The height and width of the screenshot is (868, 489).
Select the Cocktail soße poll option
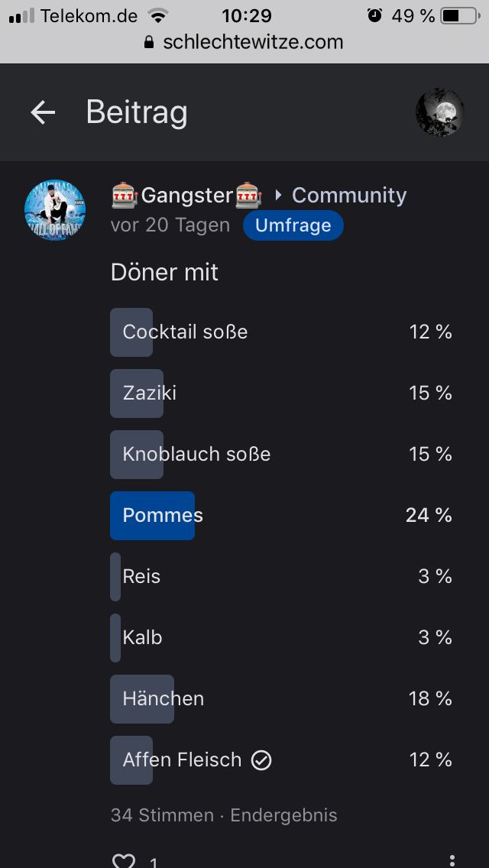(x=281, y=332)
